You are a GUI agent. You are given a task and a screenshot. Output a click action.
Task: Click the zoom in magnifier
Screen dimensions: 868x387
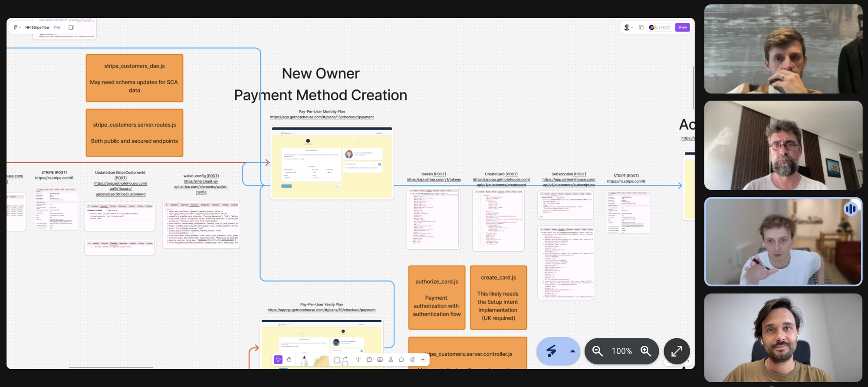coord(646,351)
